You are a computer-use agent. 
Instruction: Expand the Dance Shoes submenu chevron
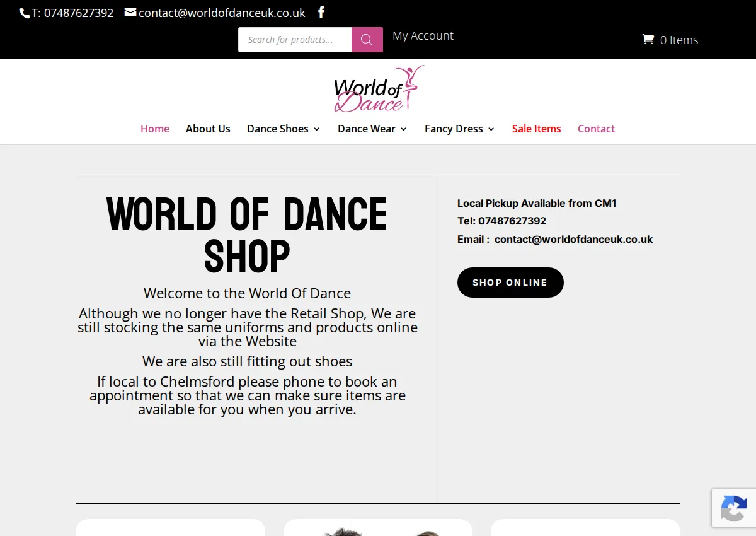click(x=317, y=129)
